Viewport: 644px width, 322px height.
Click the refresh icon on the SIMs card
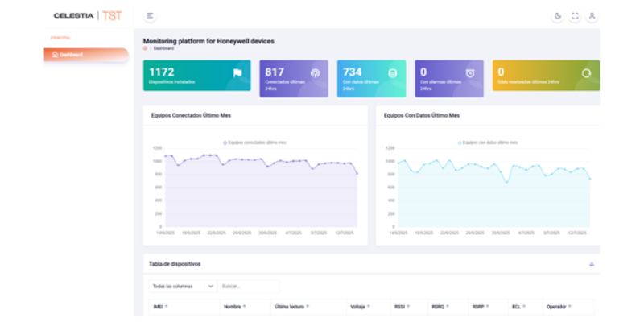(587, 73)
